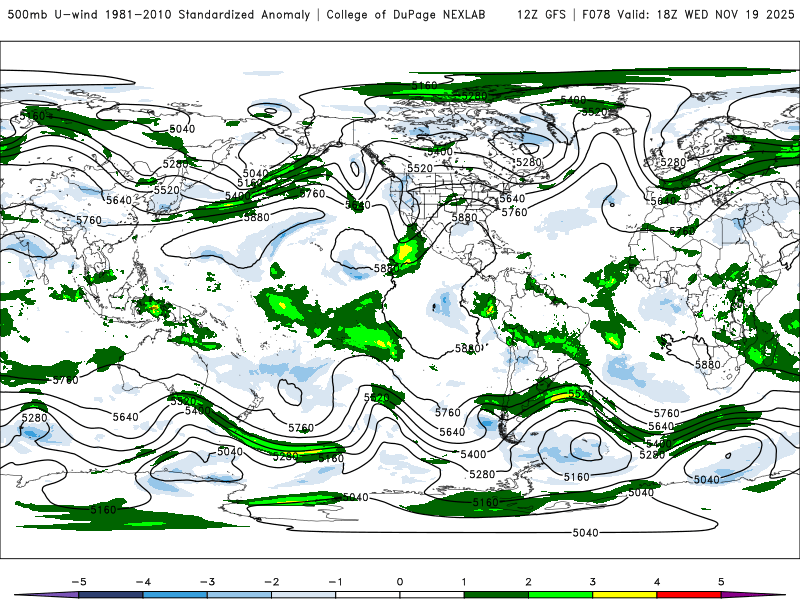Click the '2' colorbar label
The height and width of the screenshot is (600, 800).
[x=528, y=582]
